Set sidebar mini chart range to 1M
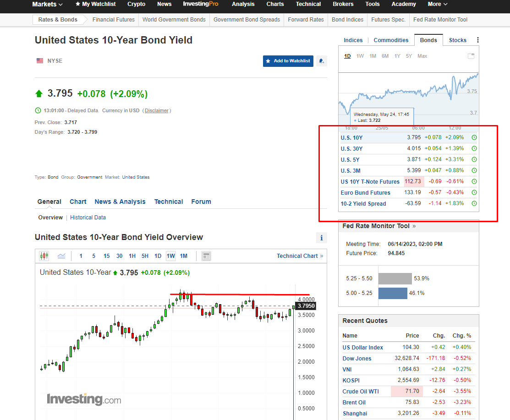The height and width of the screenshot is (420, 510). coord(373,56)
